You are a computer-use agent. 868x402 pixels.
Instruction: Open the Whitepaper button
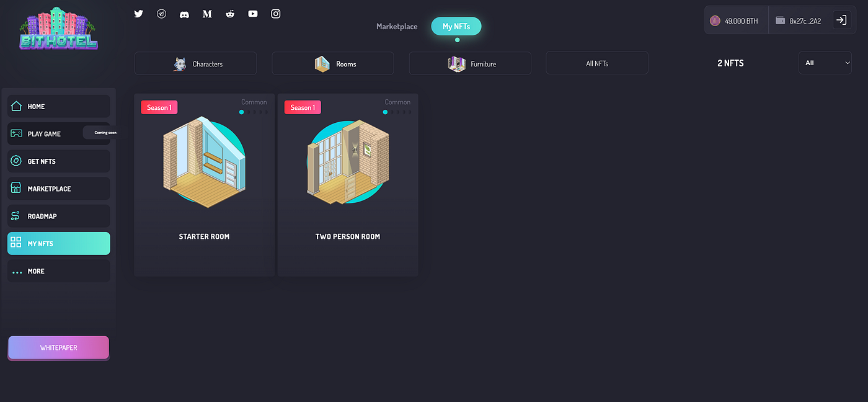[59, 348]
